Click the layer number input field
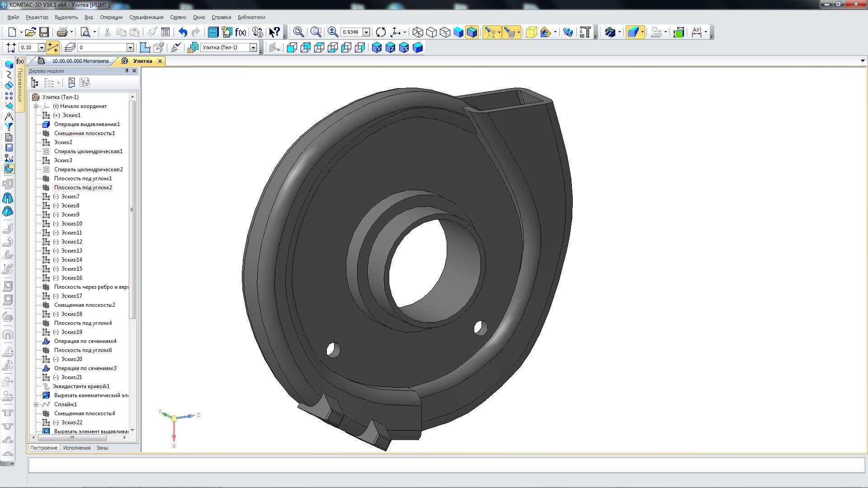 pyautogui.click(x=102, y=47)
